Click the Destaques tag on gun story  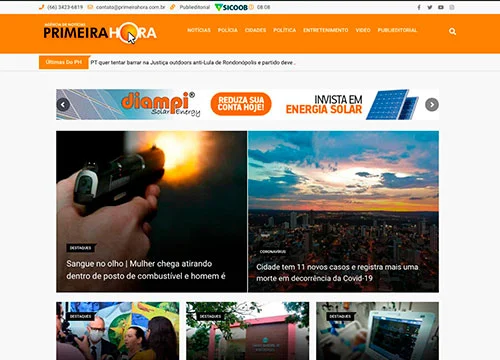click(81, 248)
